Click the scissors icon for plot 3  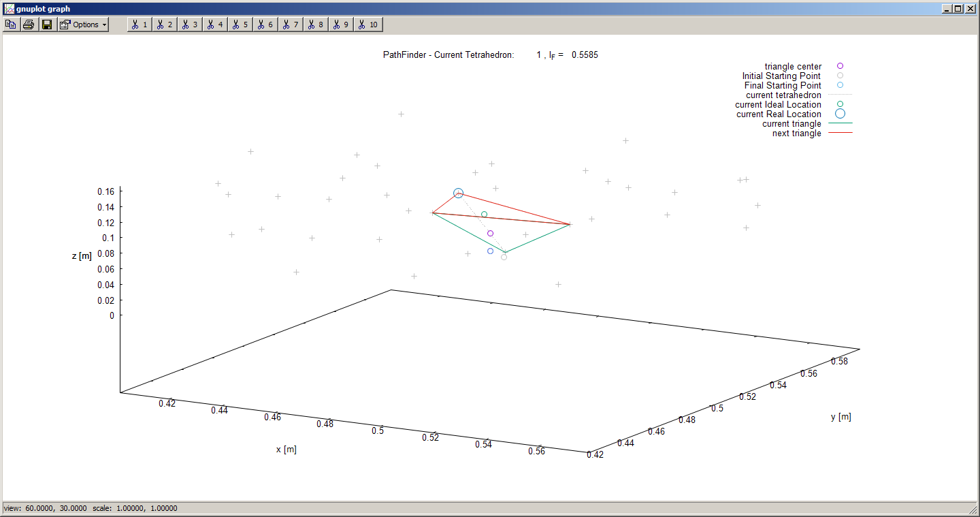189,24
